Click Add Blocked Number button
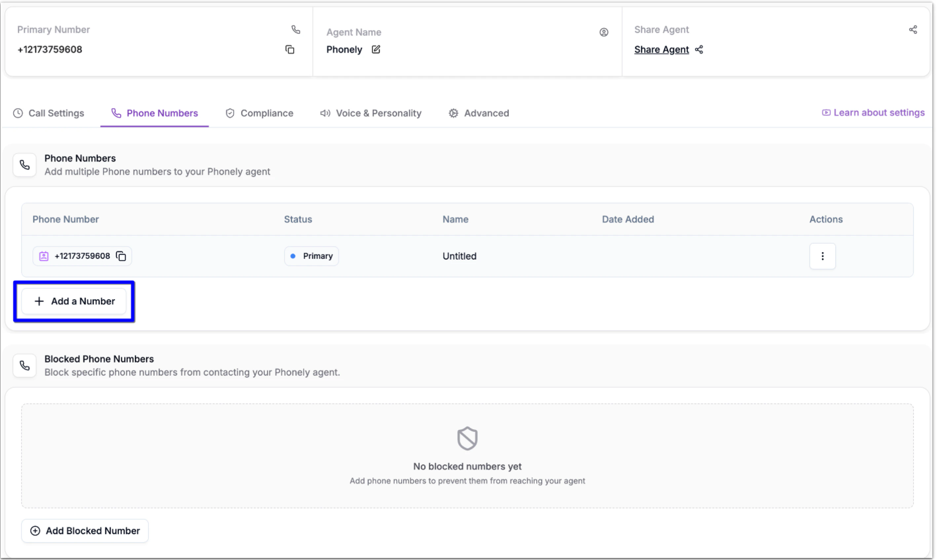 85,531
